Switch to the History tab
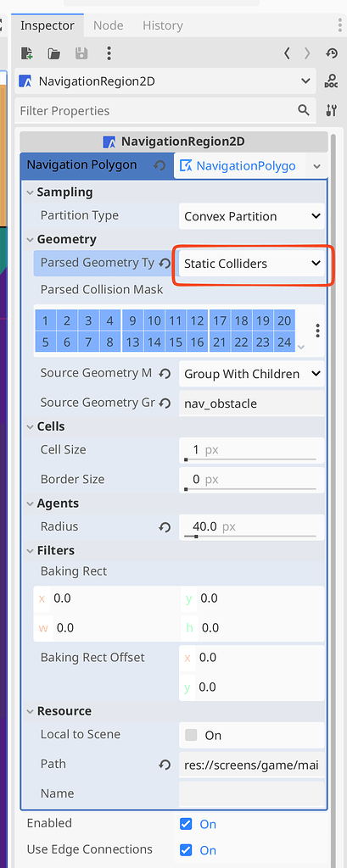 [162, 25]
